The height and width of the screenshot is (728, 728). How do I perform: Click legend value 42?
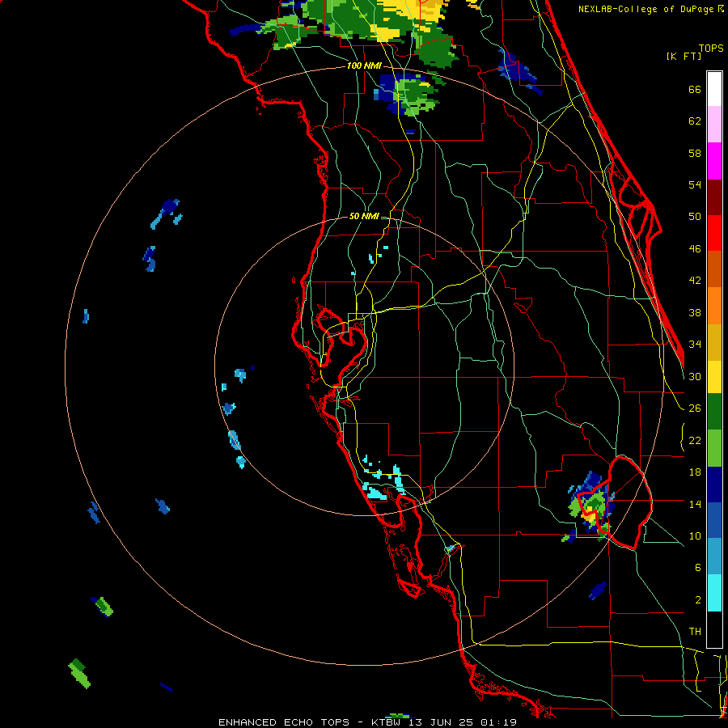tap(695, 281)
